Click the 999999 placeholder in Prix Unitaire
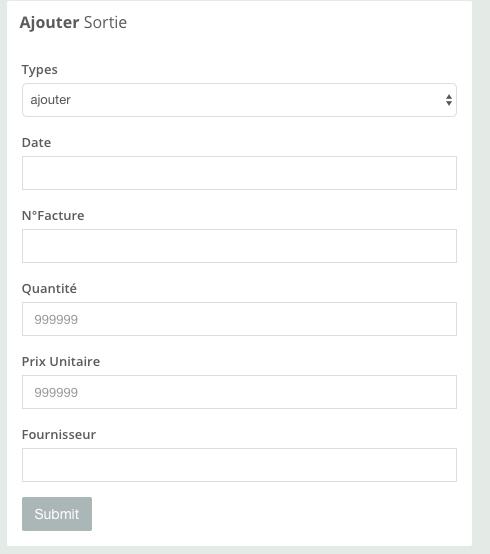This screenshot has height=554, width=490. coord(56,393)
